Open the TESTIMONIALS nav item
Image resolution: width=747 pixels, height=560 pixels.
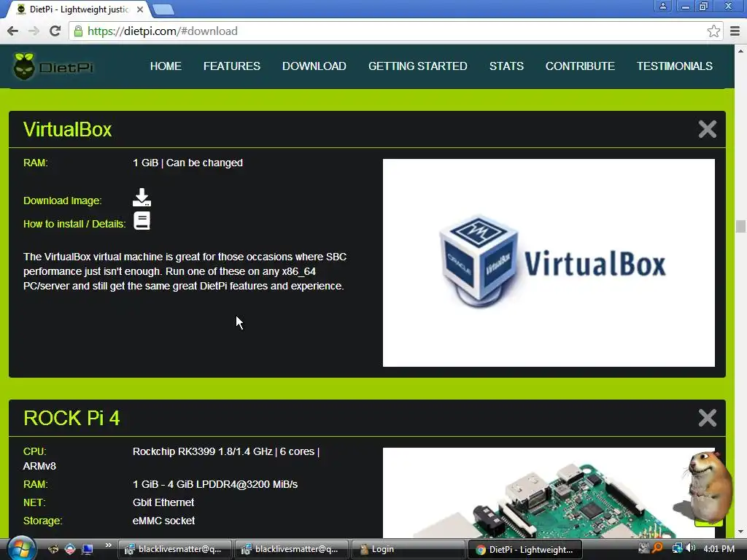coord(675,66)
